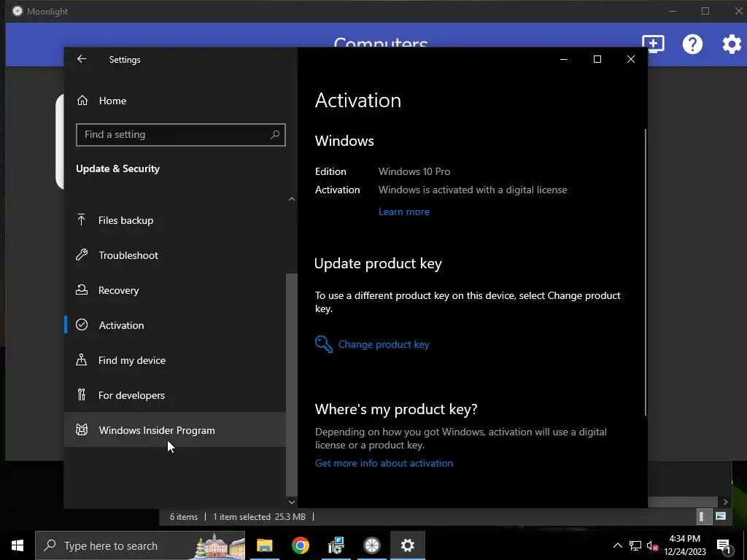Click the network tray icon
This screenshot has width=747, height=560.
635,545
